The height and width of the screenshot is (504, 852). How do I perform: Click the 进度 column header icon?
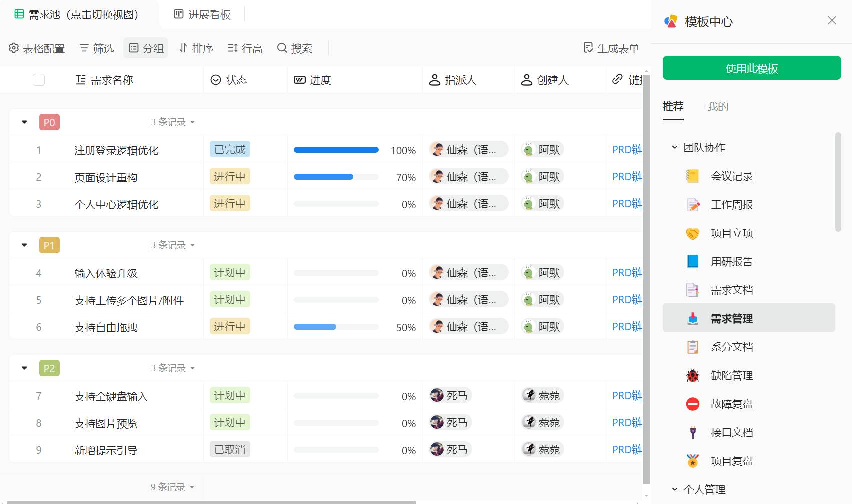300,80
